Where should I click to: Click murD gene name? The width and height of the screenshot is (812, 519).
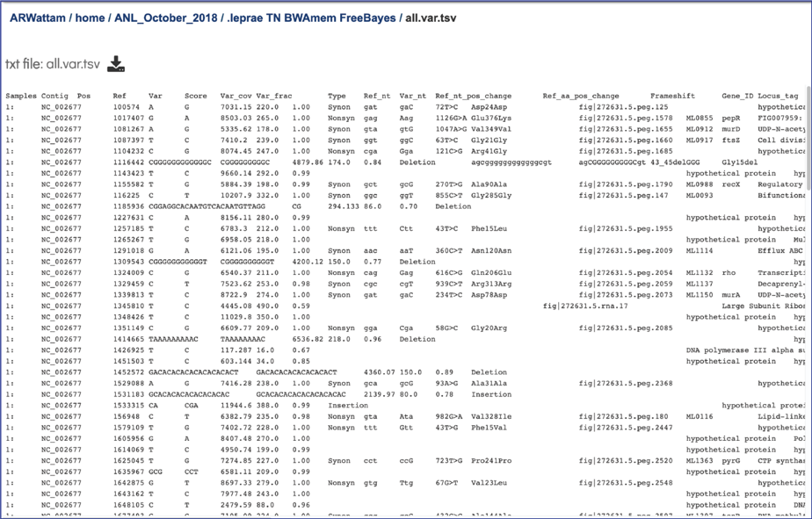(730, 129)
